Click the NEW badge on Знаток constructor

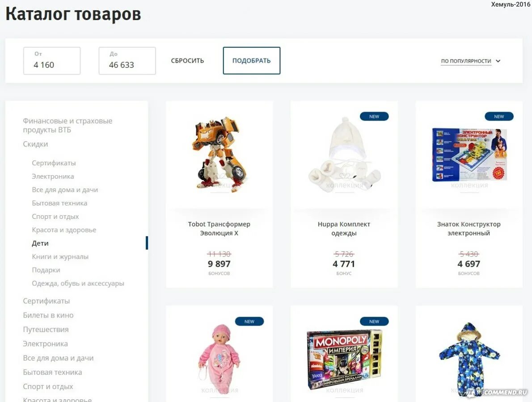click(499, 116)
